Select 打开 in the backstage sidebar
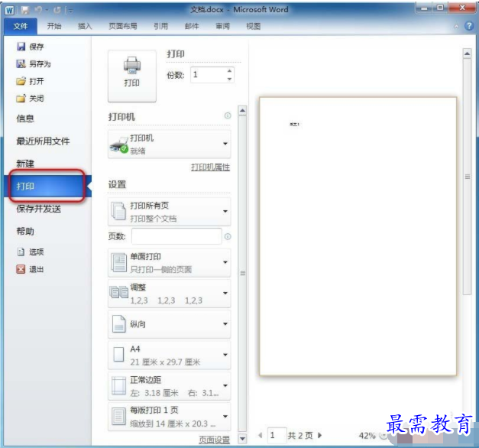 pos(31,81)
